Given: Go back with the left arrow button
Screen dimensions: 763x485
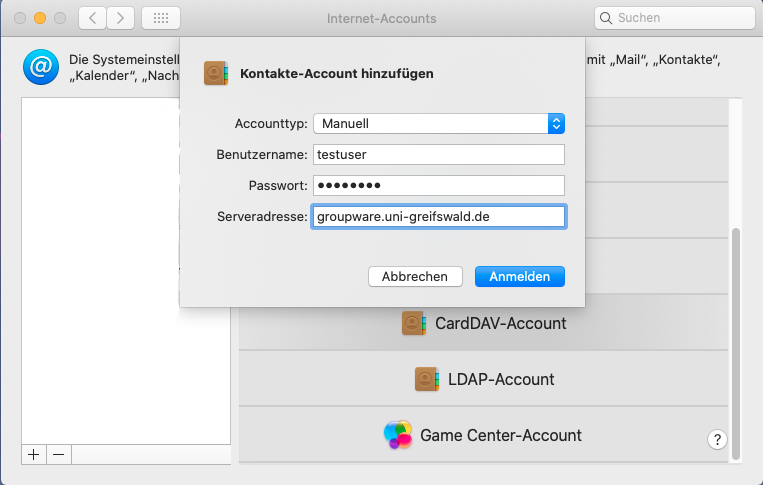Looking at the screenshot, I should [x=92, y=18].
